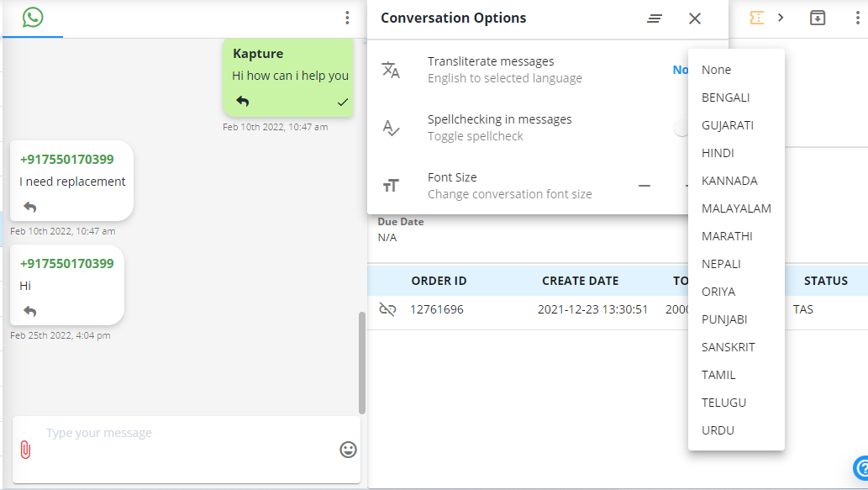Click the chat conversation scrollbar

pyautogui.click(x=361, y=362)
